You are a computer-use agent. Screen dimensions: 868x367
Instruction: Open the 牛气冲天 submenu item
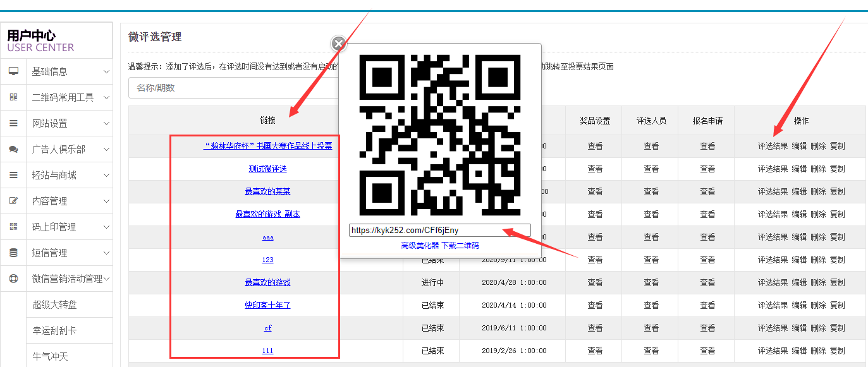50,356
